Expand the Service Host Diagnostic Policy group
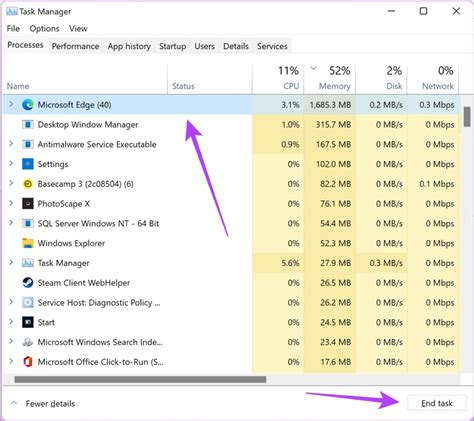474x421 pixels. 11,302
